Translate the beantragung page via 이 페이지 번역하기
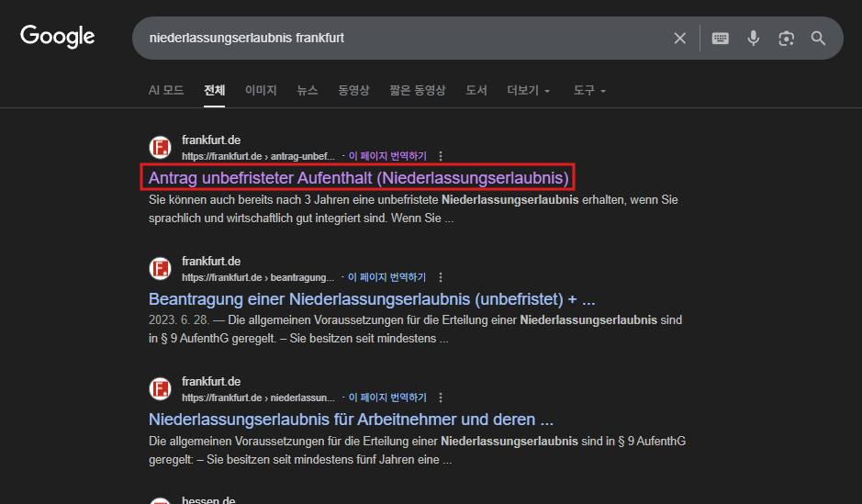 [x=386, y=277]
